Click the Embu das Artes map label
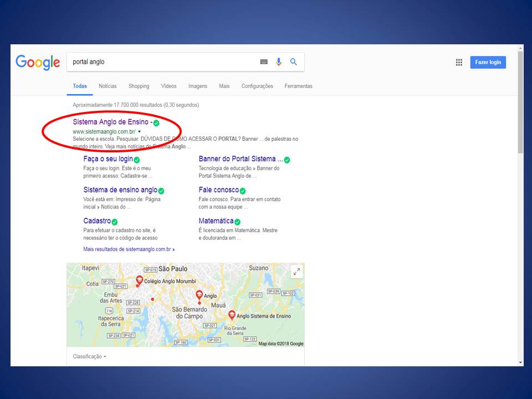Viewport: 532px width, 399px height. [111, 298]
